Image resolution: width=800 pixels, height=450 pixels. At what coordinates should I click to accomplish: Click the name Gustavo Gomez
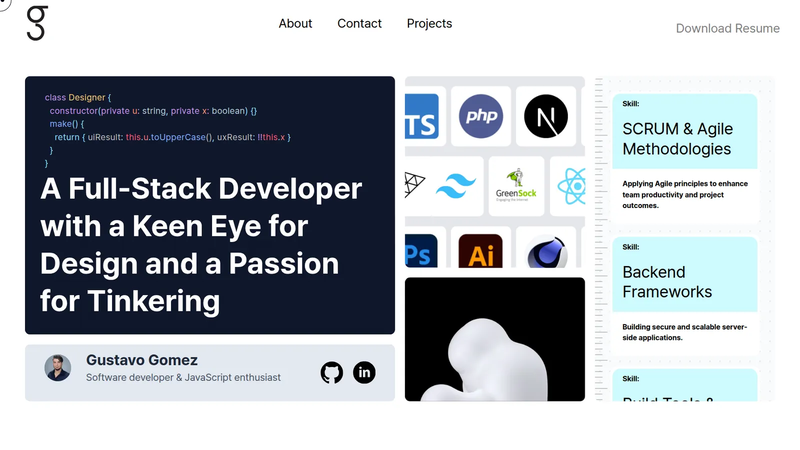coord(142,360)
